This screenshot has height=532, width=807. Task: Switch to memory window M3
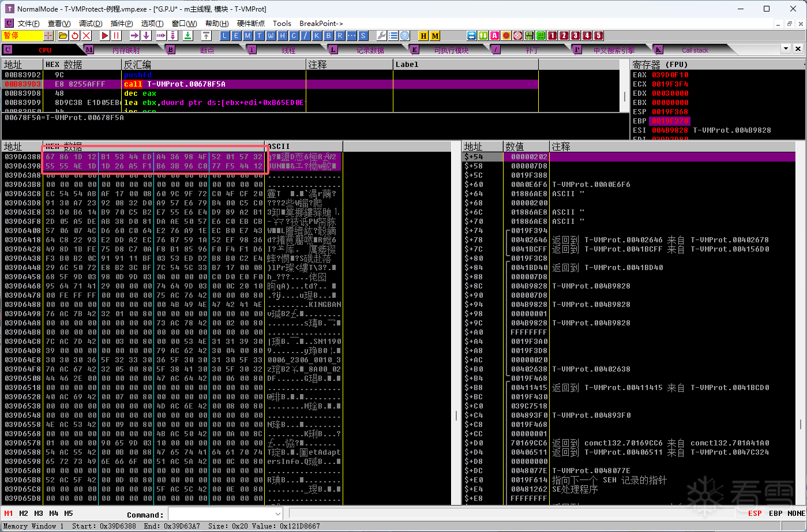point(39,513)
